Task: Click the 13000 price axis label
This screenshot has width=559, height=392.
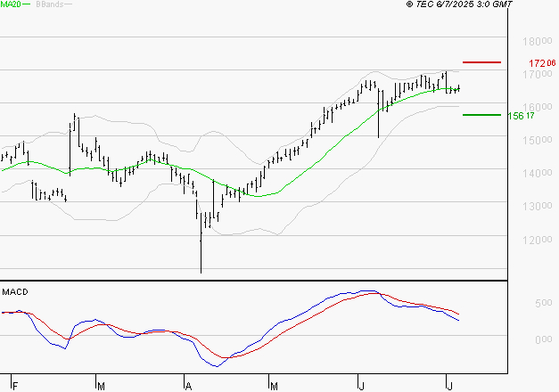Action: [x=538, y=207]
